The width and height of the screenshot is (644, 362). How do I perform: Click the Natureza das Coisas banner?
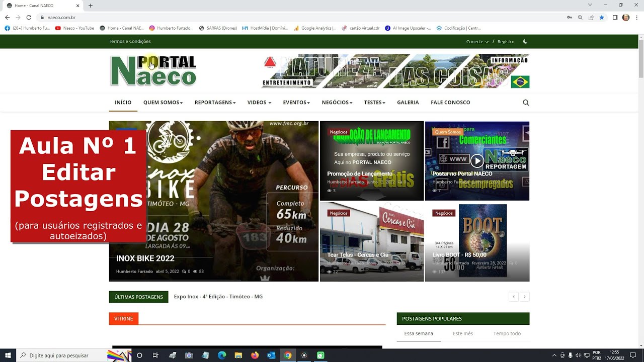coord(395,71)
